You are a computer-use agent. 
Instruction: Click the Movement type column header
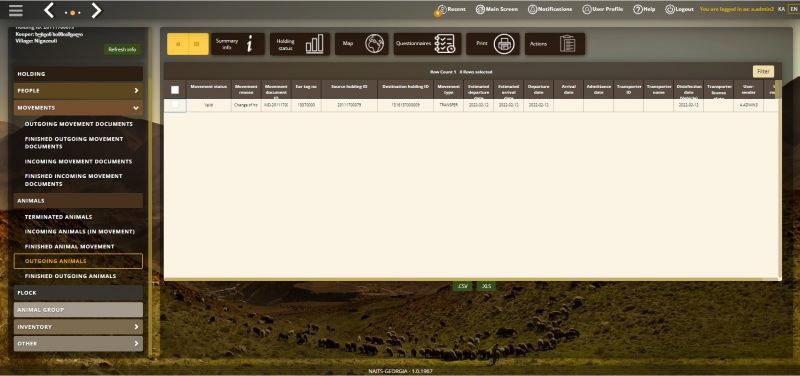[448, 89]
